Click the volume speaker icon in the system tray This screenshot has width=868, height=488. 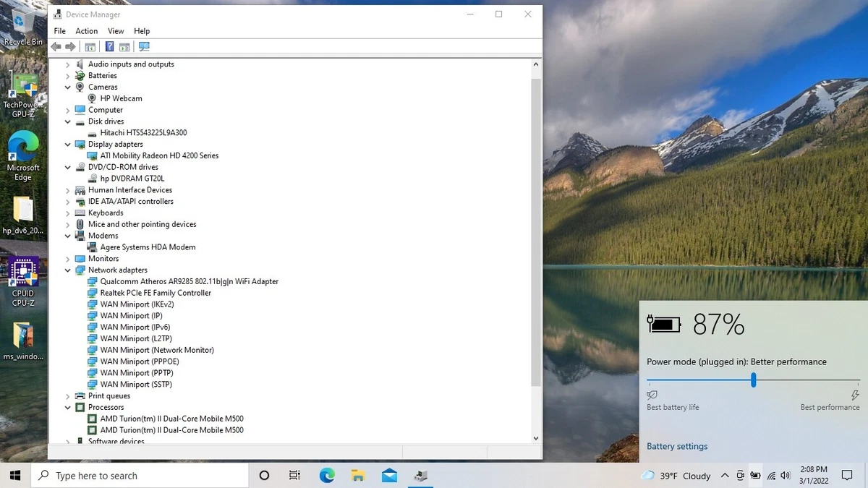click(786, 476)
